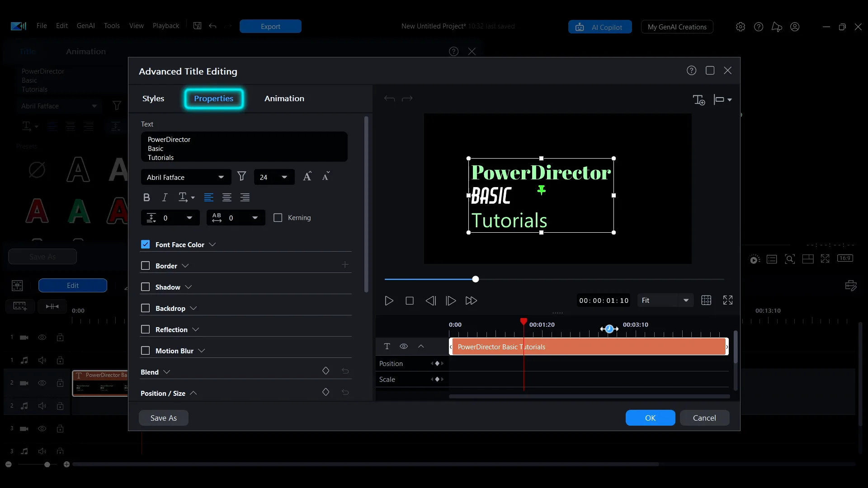Open the Playback menu

(x=166, y=26)
